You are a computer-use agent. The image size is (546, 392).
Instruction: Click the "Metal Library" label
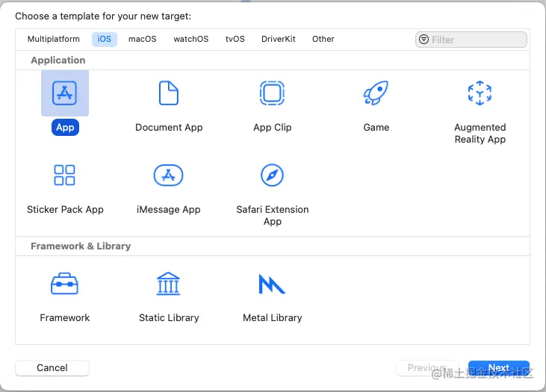pos(273,318)
